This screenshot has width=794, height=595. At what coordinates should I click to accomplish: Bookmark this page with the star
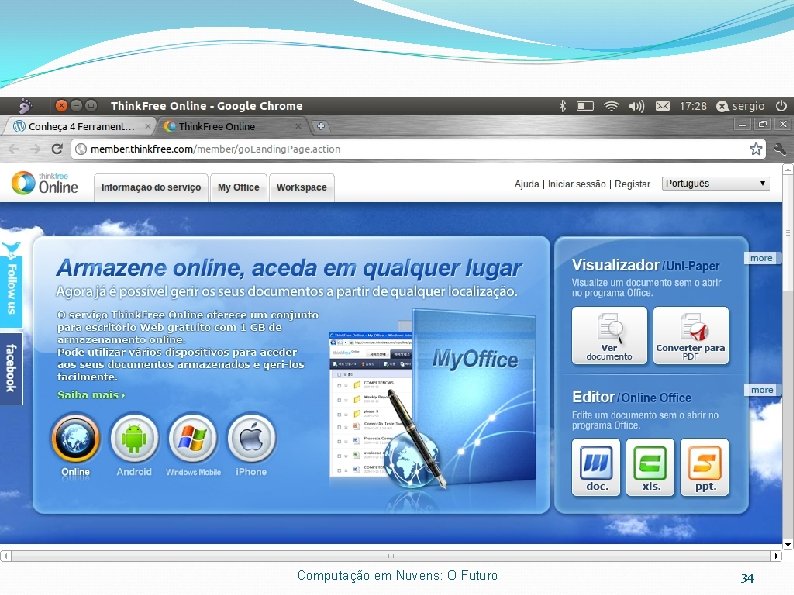coord(756,149)
